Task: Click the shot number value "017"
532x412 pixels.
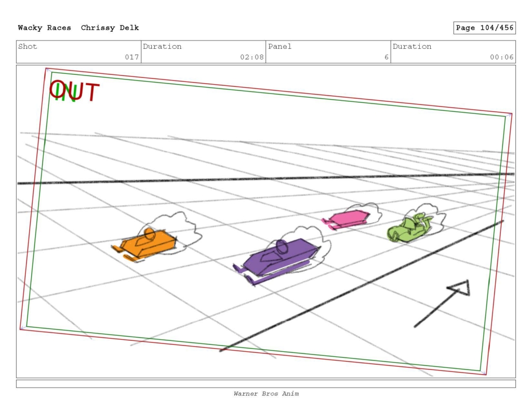Action: 132,57
